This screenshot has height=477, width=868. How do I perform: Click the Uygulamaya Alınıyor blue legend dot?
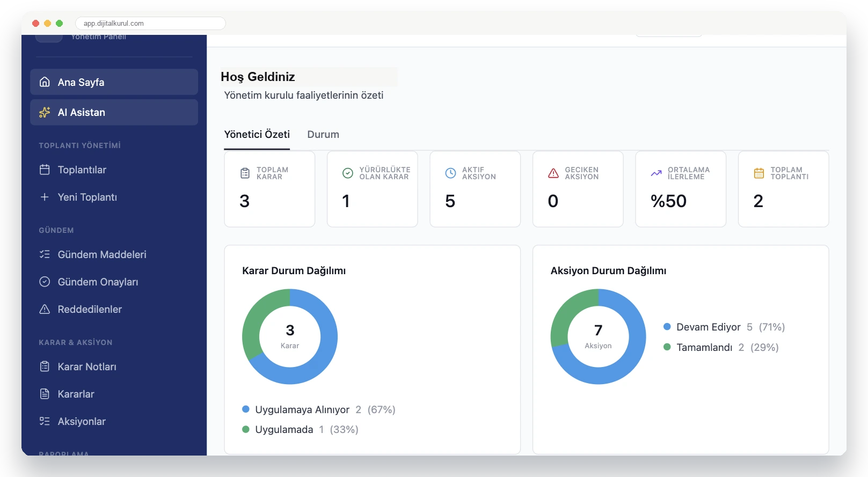point(246,409)
